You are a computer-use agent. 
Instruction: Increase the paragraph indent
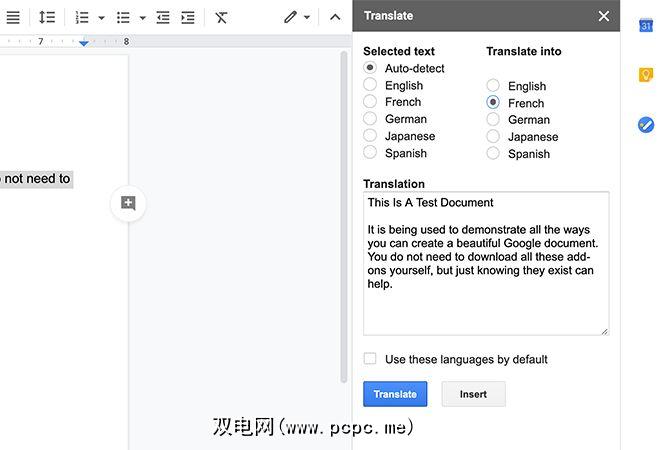click(187, 17)
